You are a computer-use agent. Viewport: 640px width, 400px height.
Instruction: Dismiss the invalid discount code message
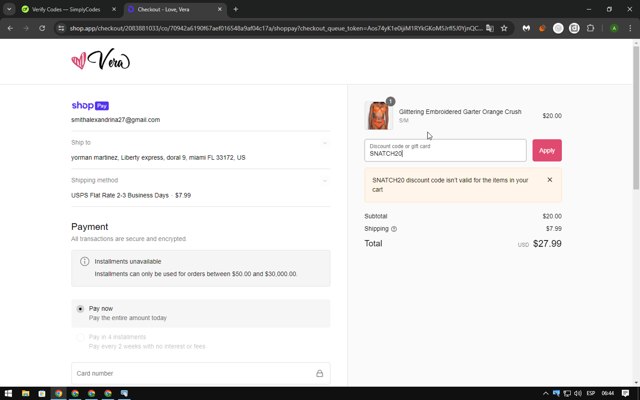(x=549, y=180)
